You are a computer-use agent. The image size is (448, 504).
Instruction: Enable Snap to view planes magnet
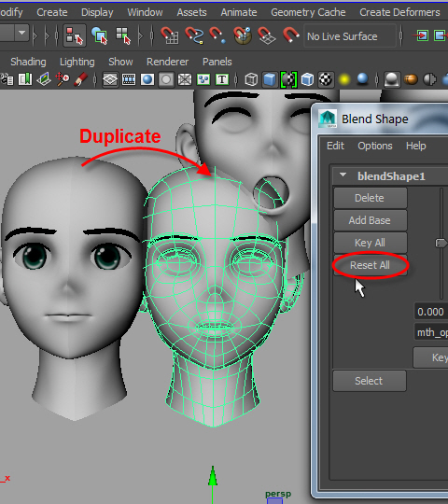point(267,35)
